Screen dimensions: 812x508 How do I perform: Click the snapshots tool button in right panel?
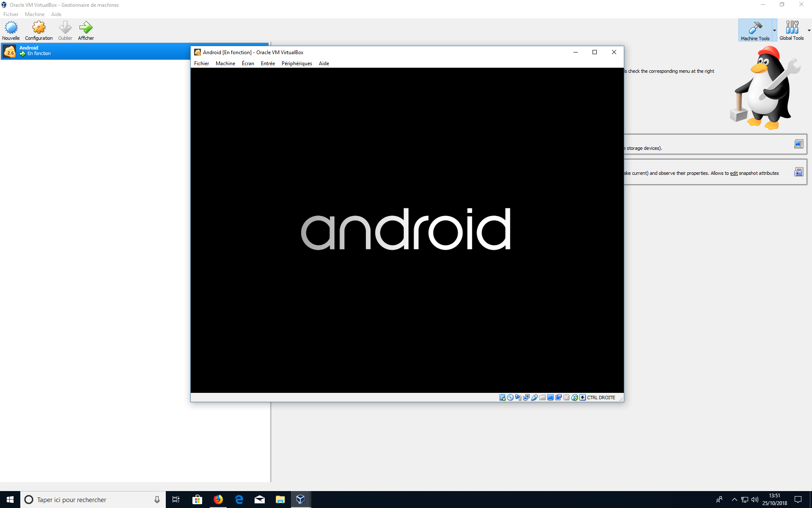(x=798, y=172)
